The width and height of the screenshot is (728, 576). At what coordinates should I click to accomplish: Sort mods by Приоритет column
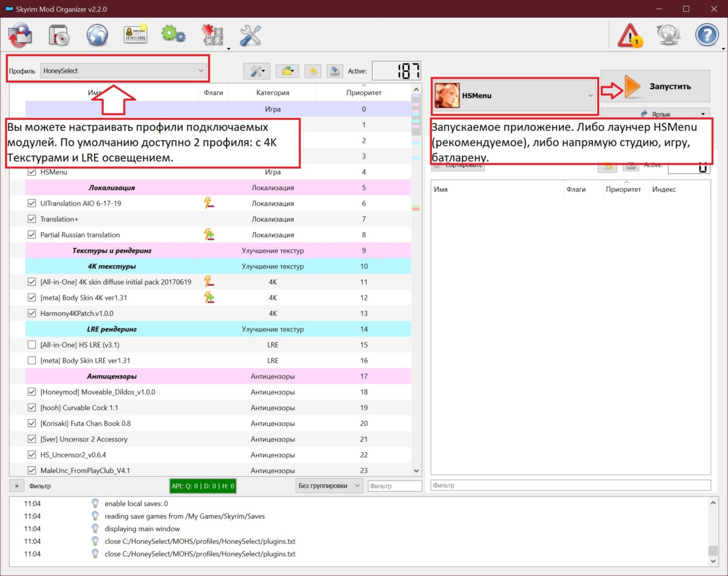coord(364,92)
